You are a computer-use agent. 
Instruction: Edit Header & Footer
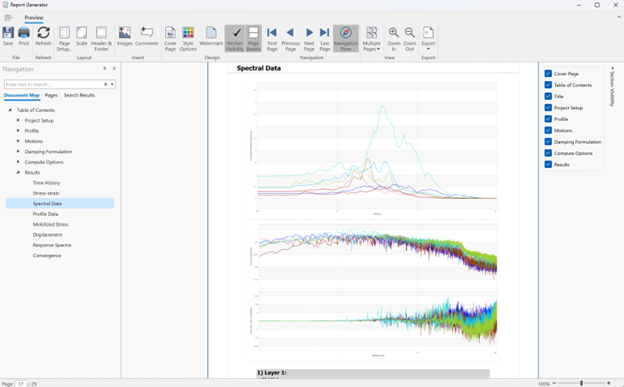point(101,39)
